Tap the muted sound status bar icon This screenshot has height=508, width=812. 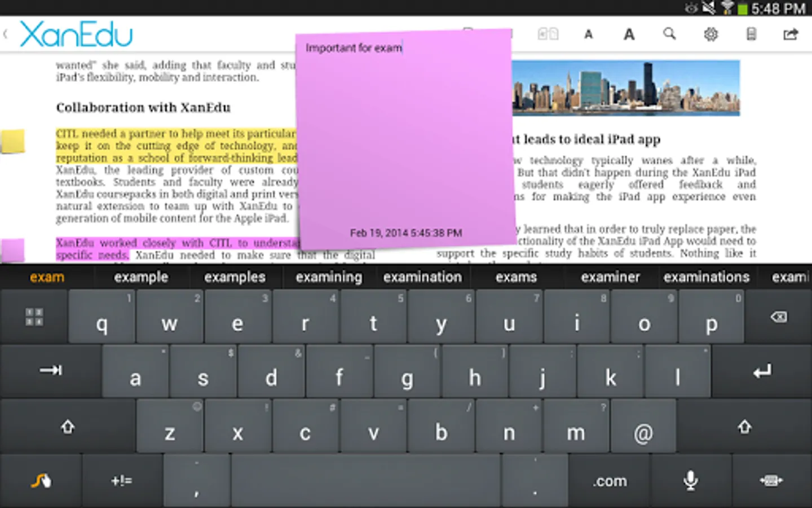coord(709,8)
